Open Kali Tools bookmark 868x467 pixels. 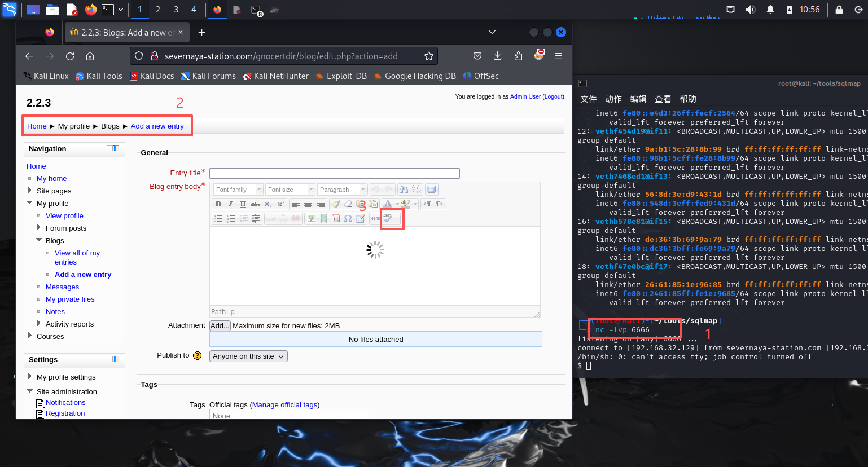(99, 76)
